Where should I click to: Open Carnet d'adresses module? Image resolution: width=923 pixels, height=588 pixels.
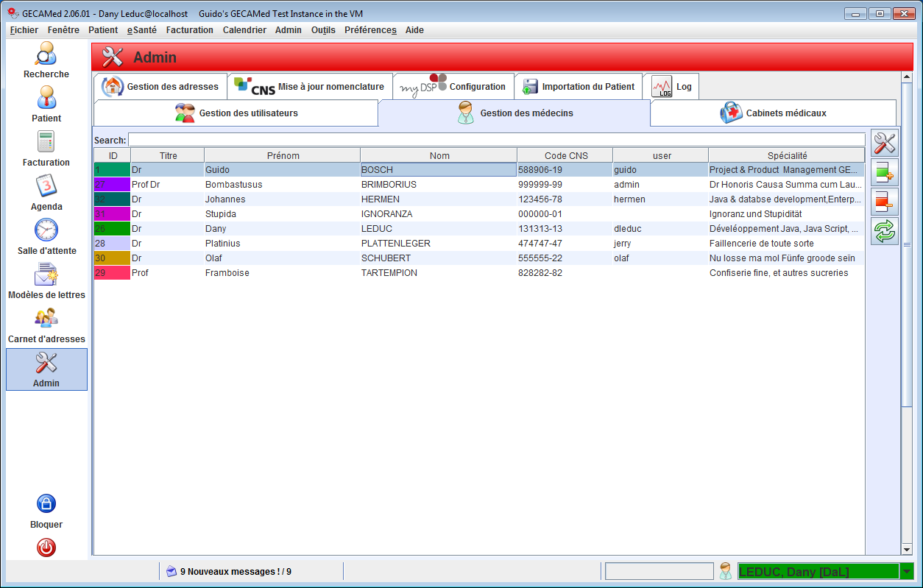46,325
